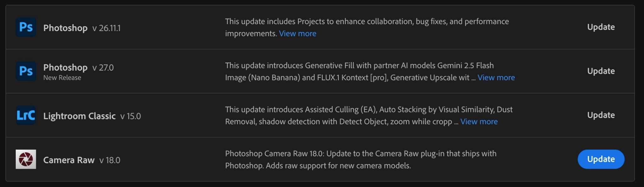Click the v 26.11.1 version label
Viewport: 644px width, 187px height.
[106, 28]
